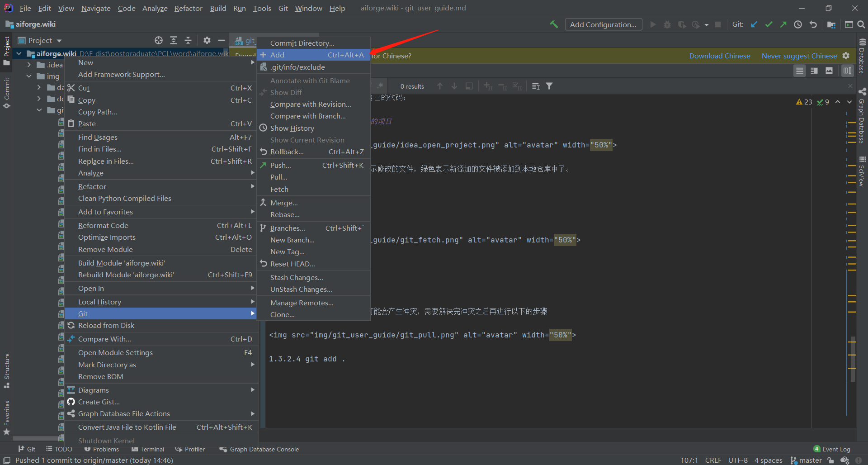This screenshot has height=465, width=868.
Task: Choose Commit Directory... in Git submenu
Action: pos(314,43)
